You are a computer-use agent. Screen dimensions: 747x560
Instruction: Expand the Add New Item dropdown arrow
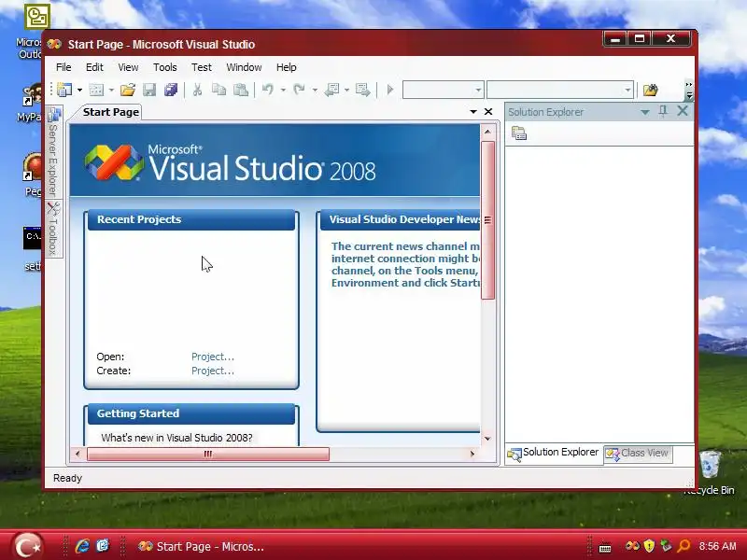click(x=111, y=90)
